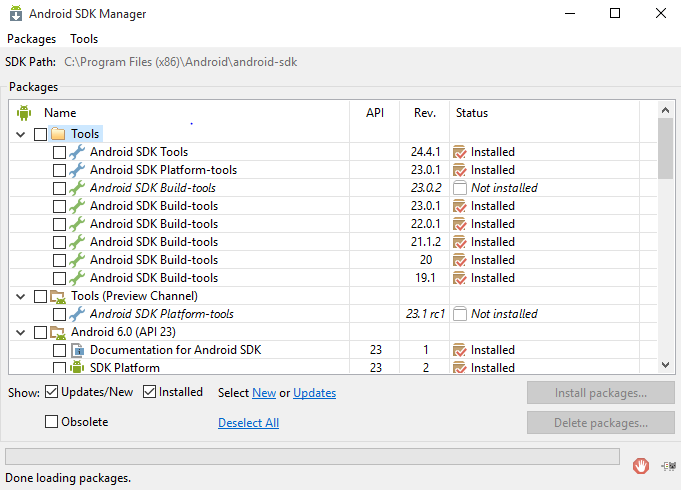Viewport: 681px width, 490px height.
Task: Uncheck the Updates/New show filter
Action: point(51,392)
